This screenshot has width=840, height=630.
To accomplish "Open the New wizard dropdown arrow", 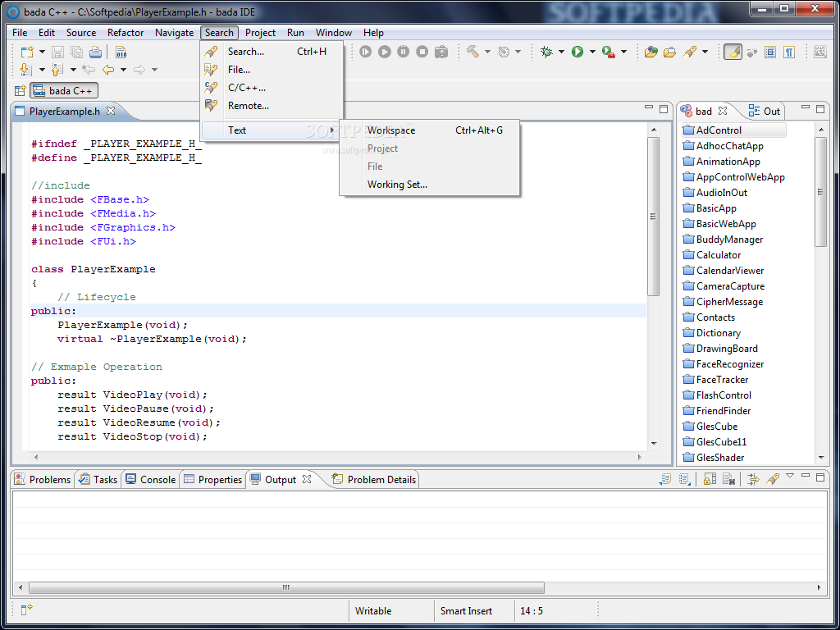I will pyautogui.click(x=43, y=52).
